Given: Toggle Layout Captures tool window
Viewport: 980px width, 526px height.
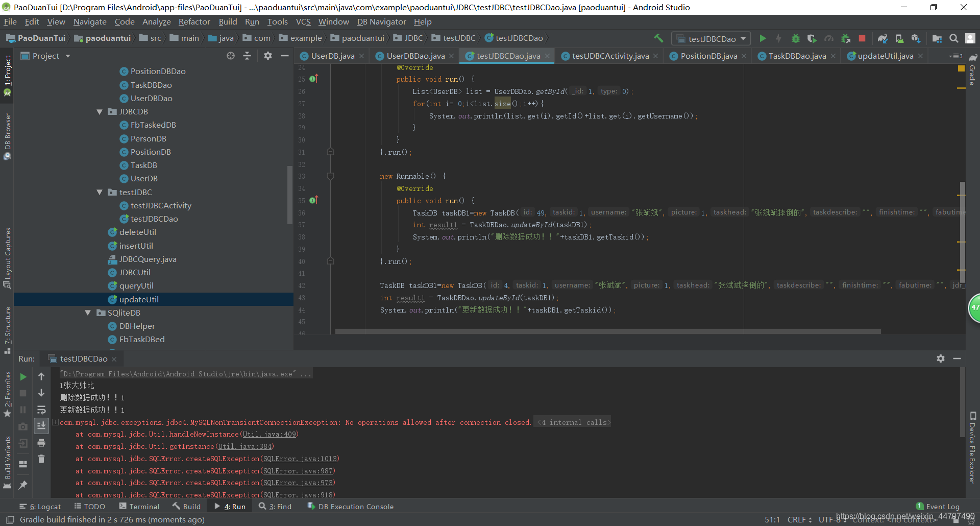Looking at the screenshot, I should 7,258.
